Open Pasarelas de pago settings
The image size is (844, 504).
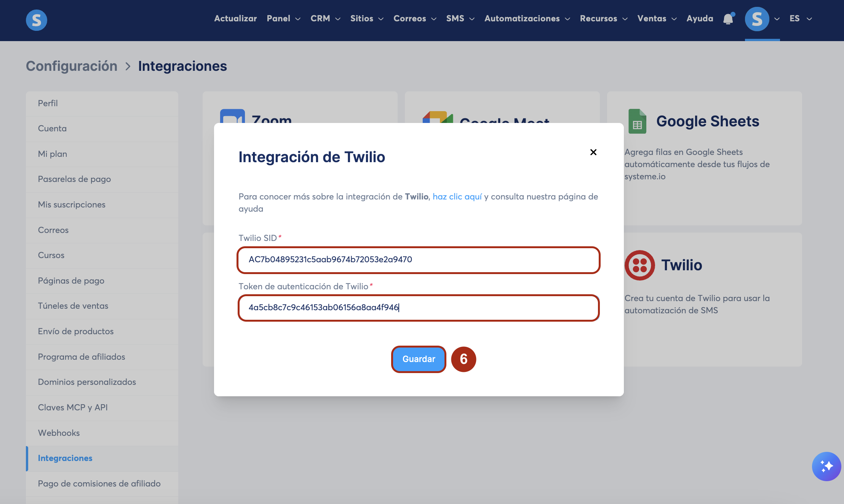tap(102, 179)
